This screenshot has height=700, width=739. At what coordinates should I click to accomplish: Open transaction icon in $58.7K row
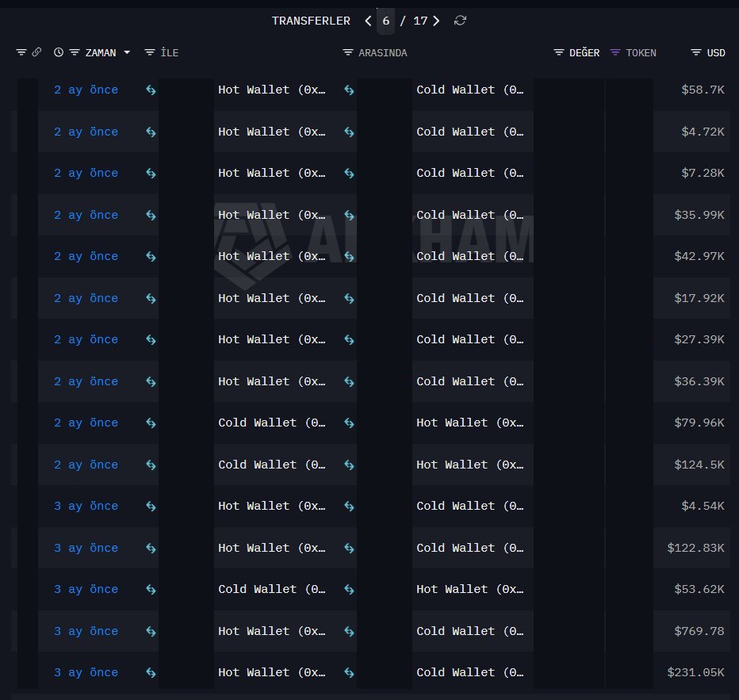point(151,90)
